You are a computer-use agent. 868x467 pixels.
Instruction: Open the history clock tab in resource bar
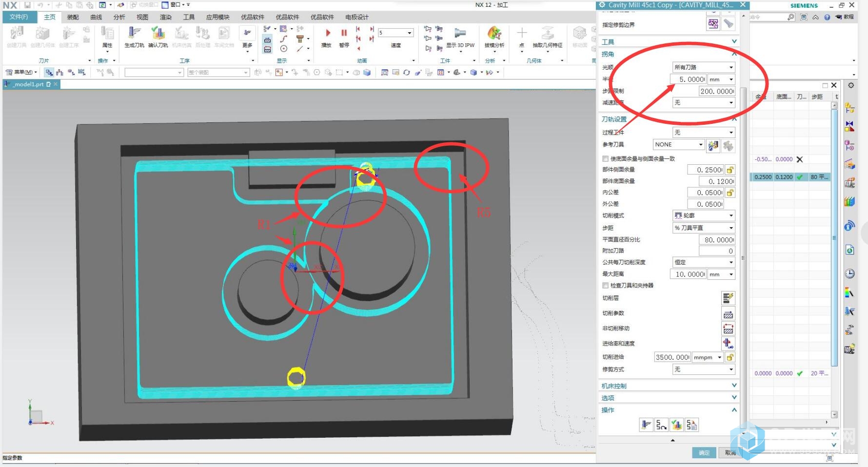[x=849, y=273]
